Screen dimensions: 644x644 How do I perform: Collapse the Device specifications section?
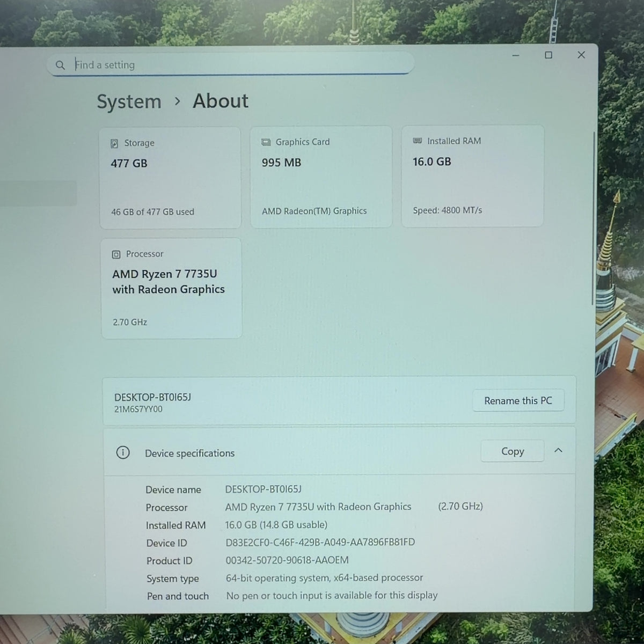click(x=558, y=450)
